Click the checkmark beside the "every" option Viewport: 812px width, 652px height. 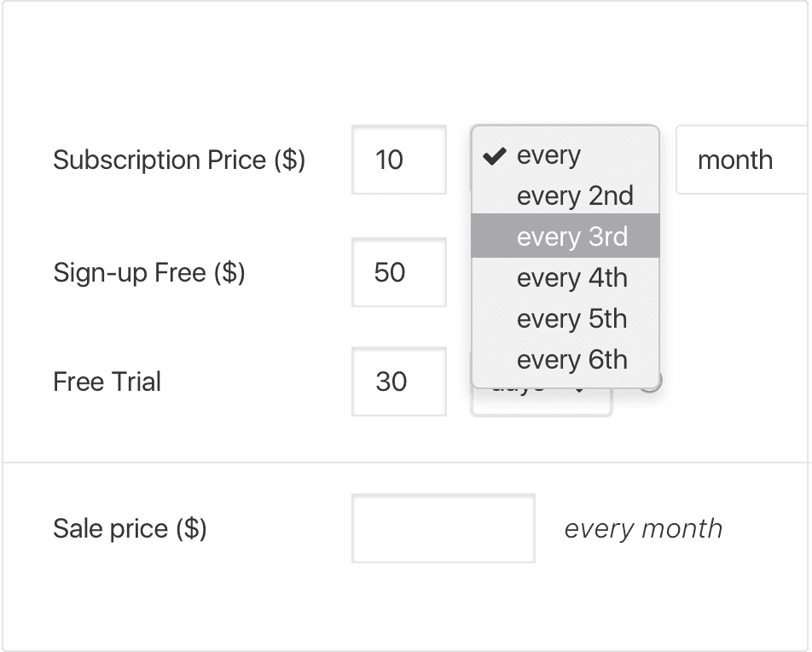496,155
